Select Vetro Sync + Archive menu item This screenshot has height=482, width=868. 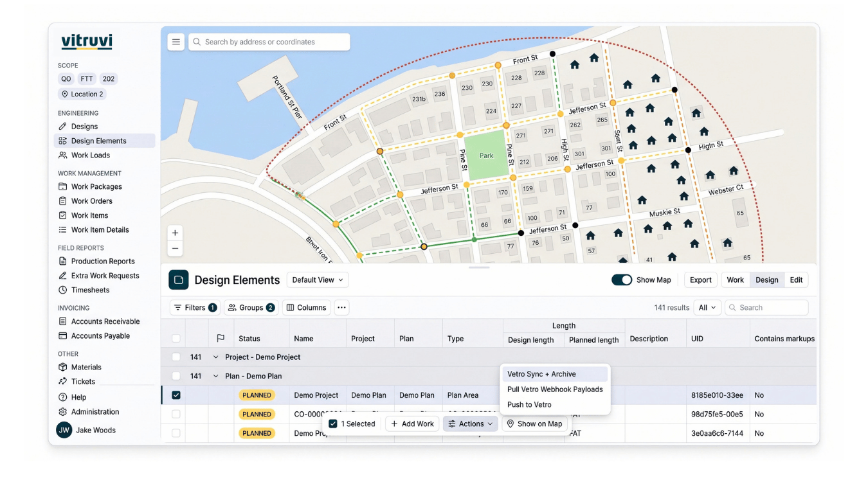pyautogui.click(x=555, y=374)
